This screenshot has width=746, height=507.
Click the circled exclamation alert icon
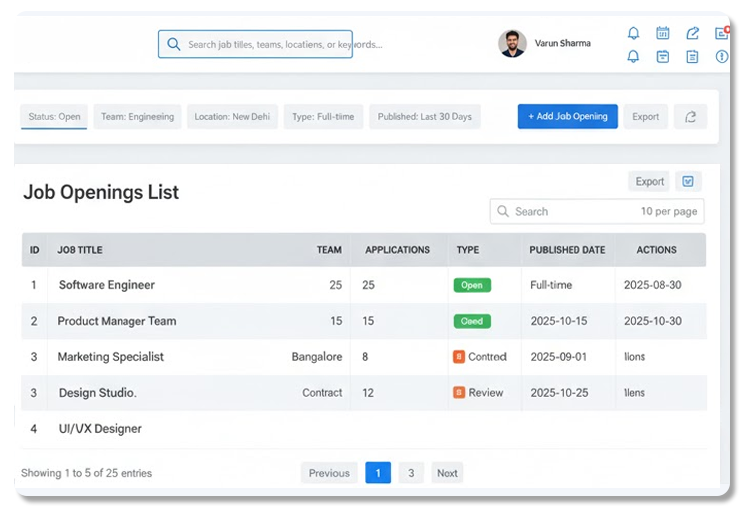pos(722,57)
